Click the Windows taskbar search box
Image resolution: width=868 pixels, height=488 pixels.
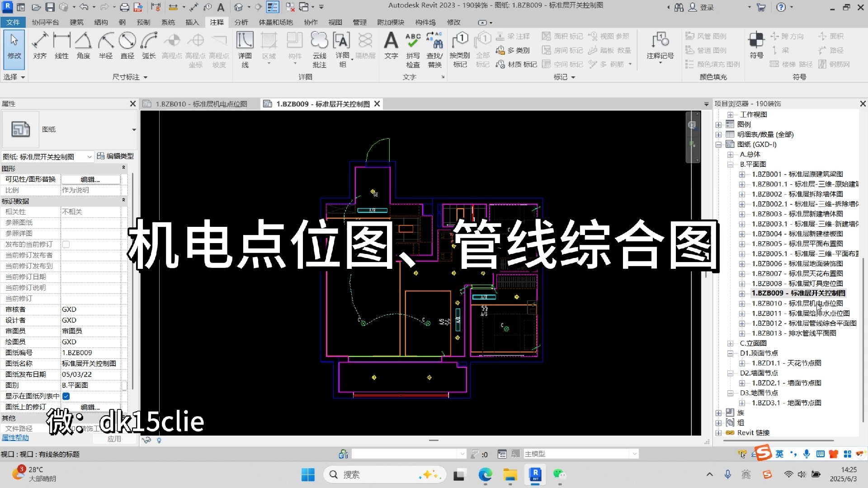[x=384, y=474]
